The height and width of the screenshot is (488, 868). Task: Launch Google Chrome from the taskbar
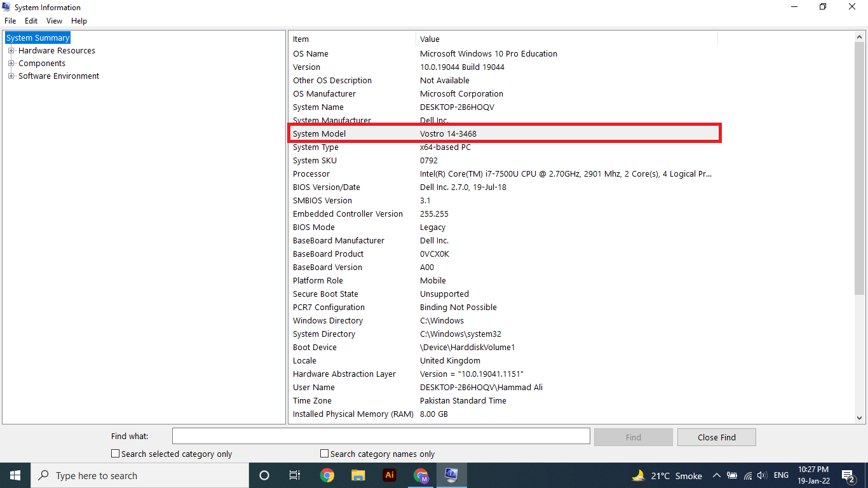click(x=327, y=475)
